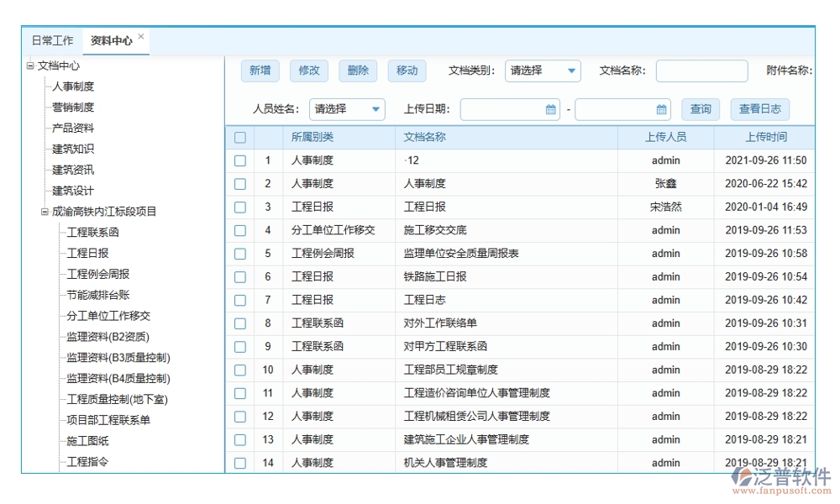
Task: Click inside the 文档名称 input field
Action: tap(703, 71)
